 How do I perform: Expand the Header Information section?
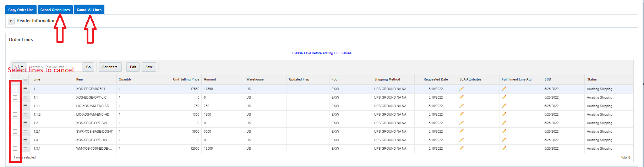click(11, 21)
